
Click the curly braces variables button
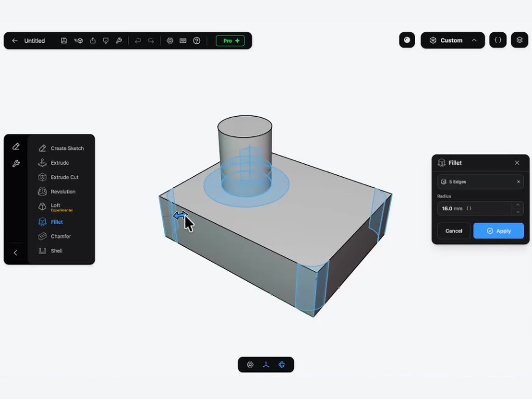[x=498, y=40]
